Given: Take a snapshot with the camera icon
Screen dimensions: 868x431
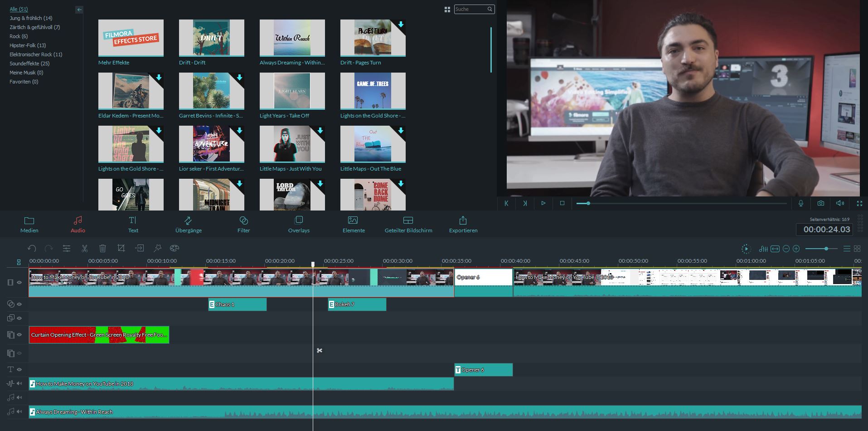Looking at the screenshot, I should coord(821,203).
